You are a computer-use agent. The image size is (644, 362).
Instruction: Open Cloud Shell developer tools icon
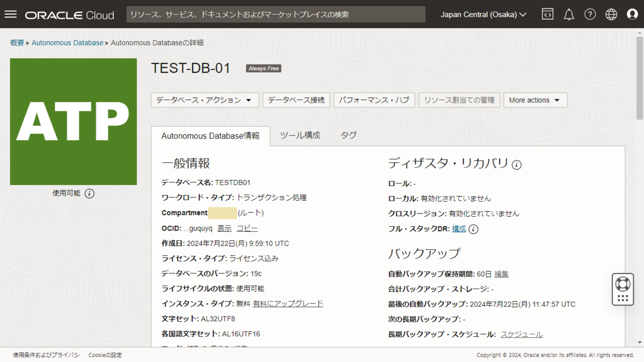pos(547,14)
